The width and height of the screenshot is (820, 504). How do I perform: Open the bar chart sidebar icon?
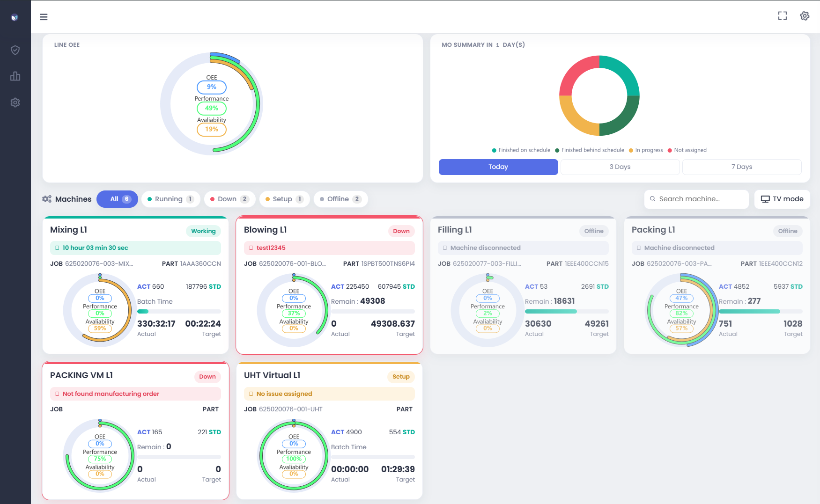click(x=15, y=76)
